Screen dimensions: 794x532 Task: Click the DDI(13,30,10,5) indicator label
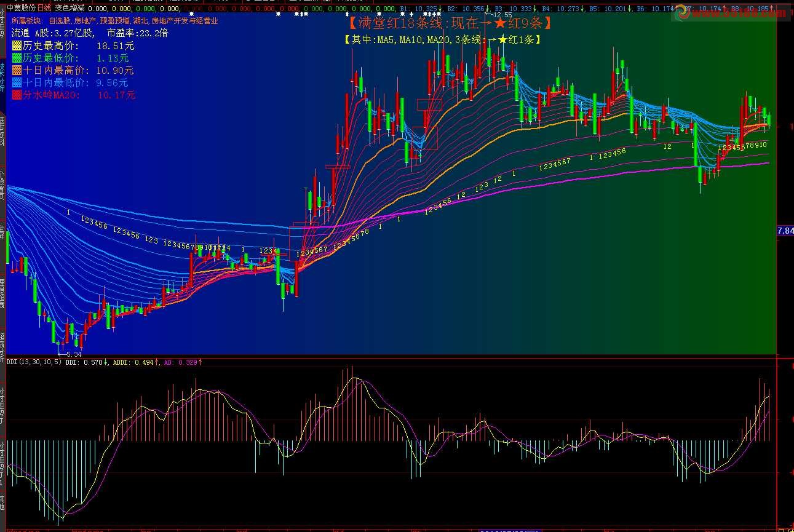pos(34,362)
